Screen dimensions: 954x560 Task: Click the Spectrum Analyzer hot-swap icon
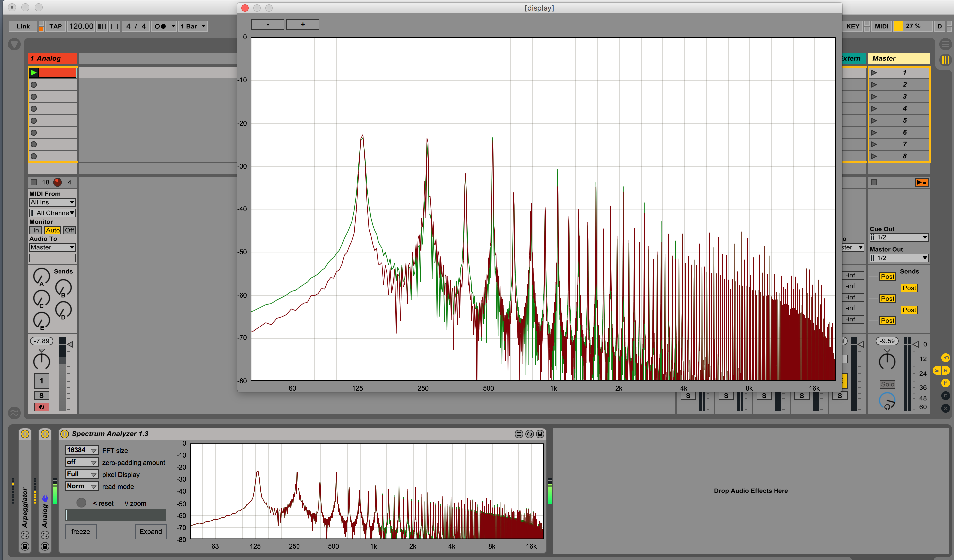(529, 434)
